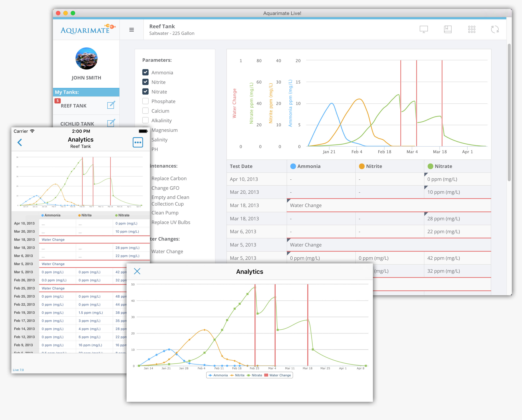Click the Mar 18 water change marker on tablet chart

pos(308,325)
